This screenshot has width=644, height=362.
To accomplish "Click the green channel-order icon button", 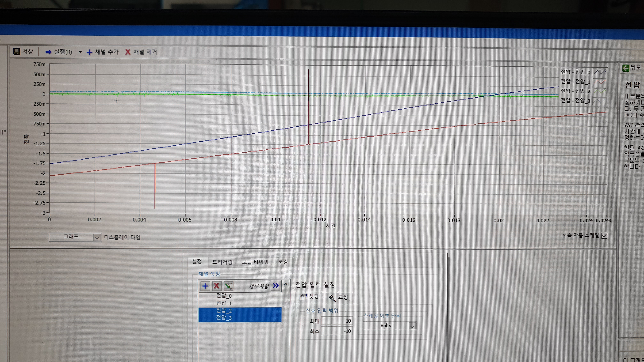I will coord(228,286).
